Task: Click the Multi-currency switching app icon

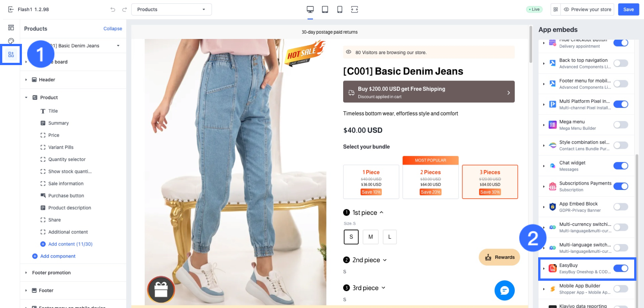Action: pyautogui.click(x=553, y=227)
